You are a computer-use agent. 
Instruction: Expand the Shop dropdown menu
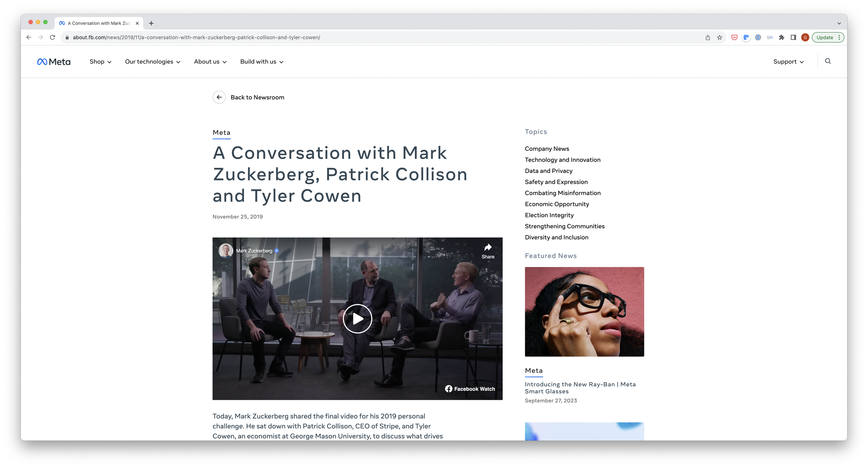pyautogui.click(x=100, y=62)
